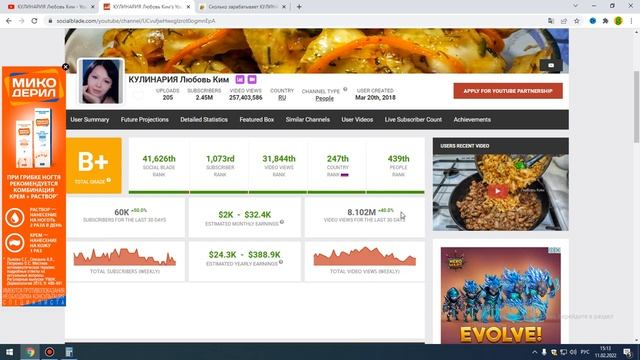The image size is (640, 360).
Task: Click the browser forward arrow
Action: coord(21,21)
